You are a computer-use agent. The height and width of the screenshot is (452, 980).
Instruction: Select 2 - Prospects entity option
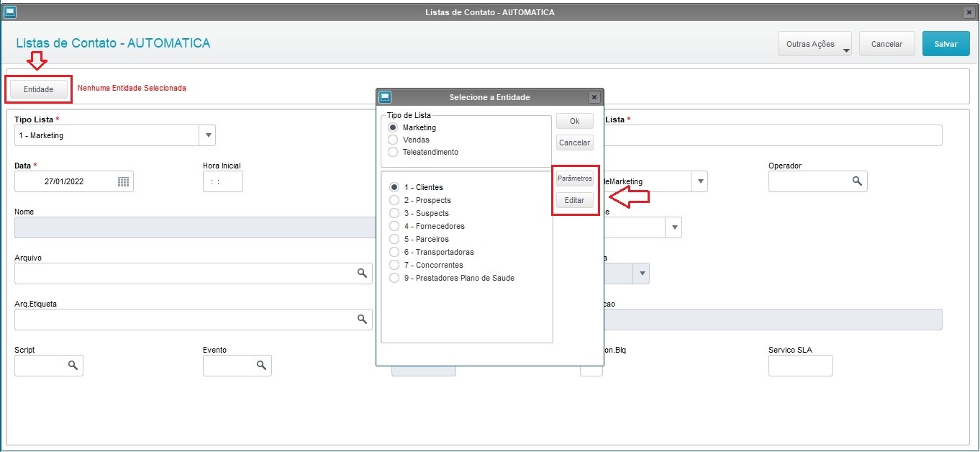click(394, 200)
